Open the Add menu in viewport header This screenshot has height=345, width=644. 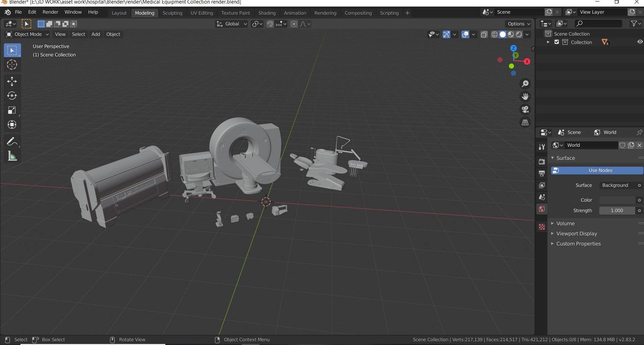pyautogui.click(x=96, y=34)
